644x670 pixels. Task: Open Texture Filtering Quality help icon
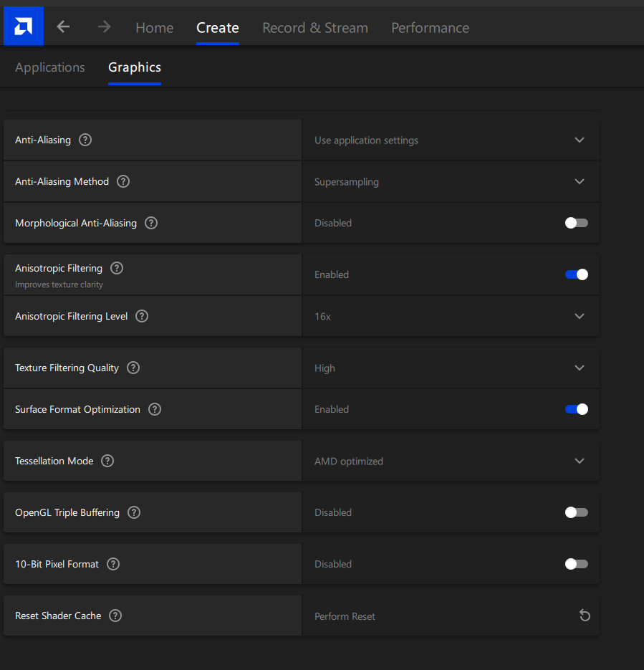click(x=133, y=368)
